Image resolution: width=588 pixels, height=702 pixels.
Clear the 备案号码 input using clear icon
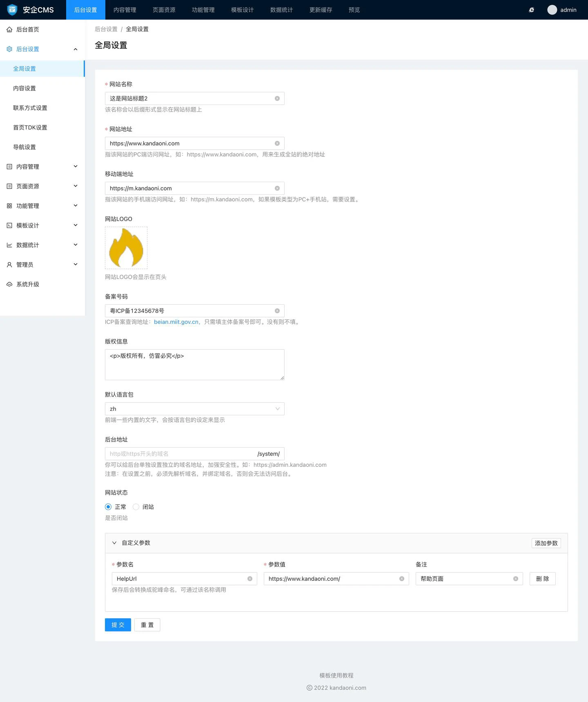[x=277, y=311]
